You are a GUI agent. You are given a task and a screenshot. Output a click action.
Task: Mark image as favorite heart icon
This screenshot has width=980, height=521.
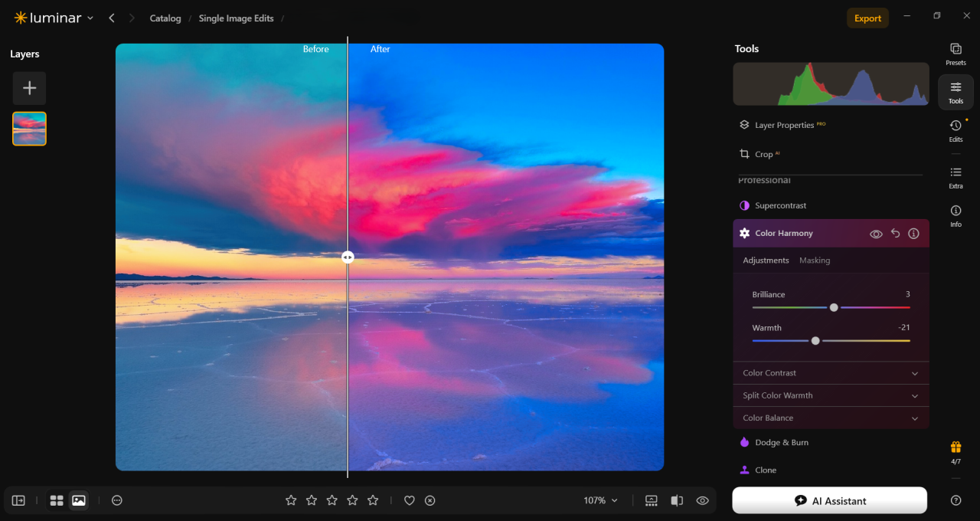(x=410, y=500)
